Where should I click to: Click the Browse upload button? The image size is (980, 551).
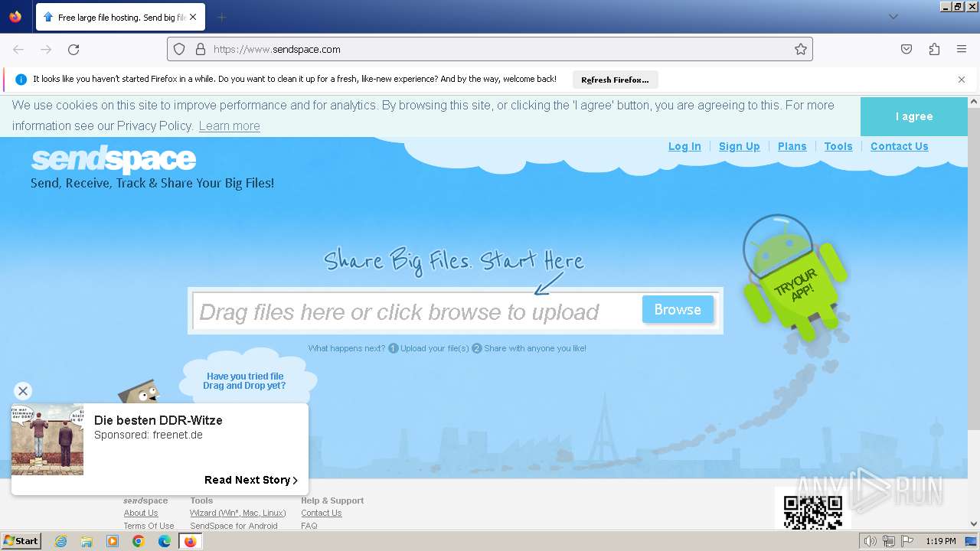pos(678,309)
